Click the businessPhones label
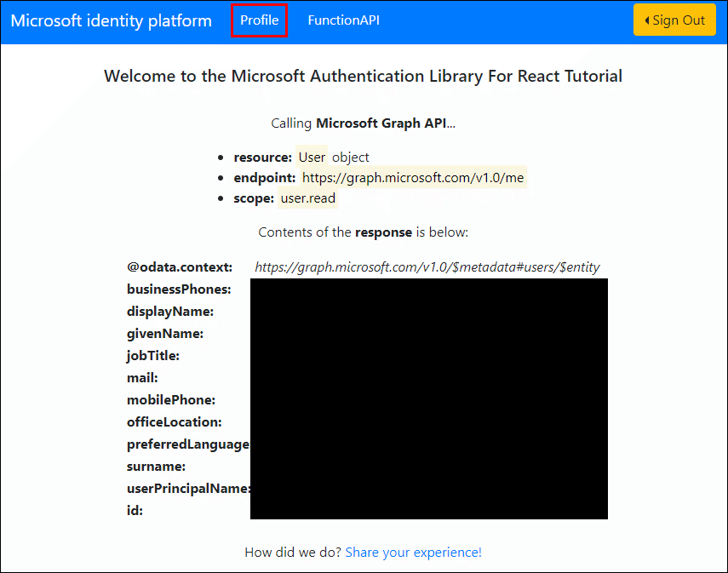The image size is (728, 573). (x=179, y=289)
